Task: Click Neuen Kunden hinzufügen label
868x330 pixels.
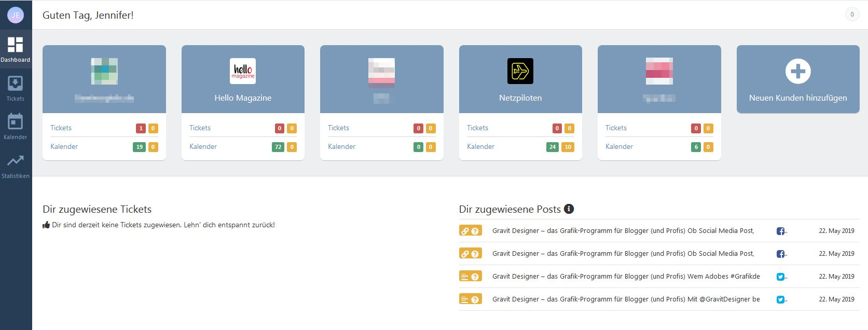Action: 797,98
